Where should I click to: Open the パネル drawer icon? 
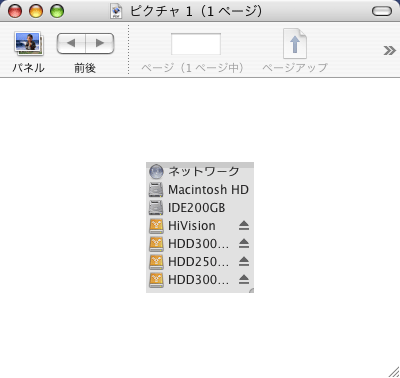pyautogui.click(x=28, y=43)
